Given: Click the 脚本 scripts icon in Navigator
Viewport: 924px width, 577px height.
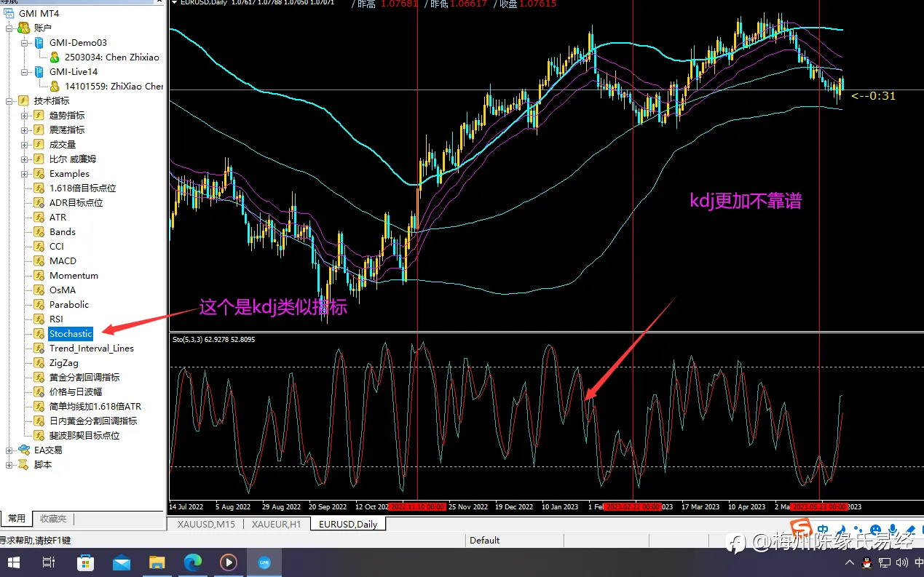Looking at the screenshot, I should 23,464.
